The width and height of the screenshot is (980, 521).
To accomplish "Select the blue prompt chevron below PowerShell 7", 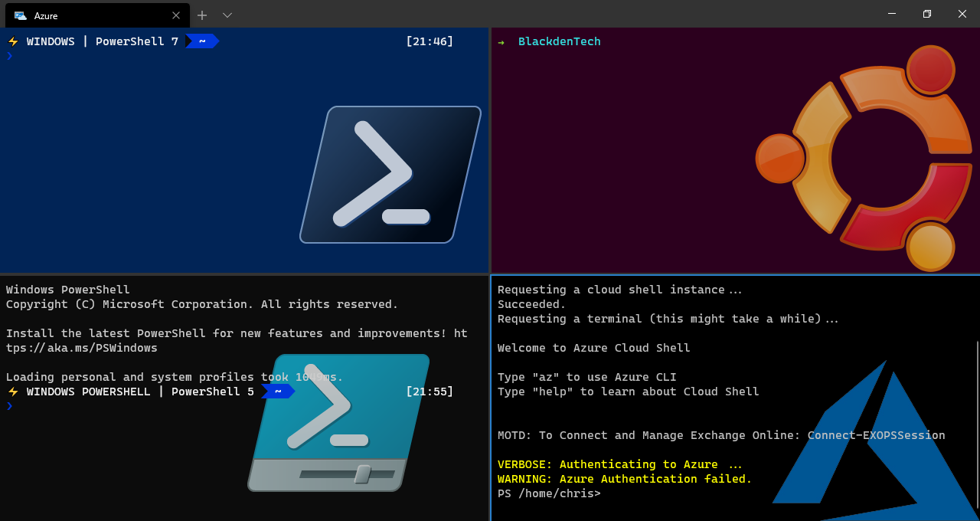I will 8,55.
